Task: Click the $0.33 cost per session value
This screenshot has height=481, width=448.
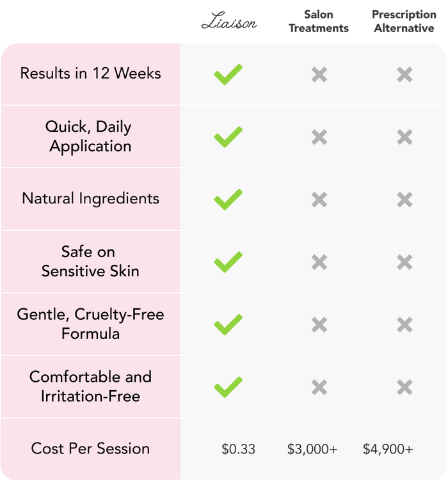Action: point(238,449)
